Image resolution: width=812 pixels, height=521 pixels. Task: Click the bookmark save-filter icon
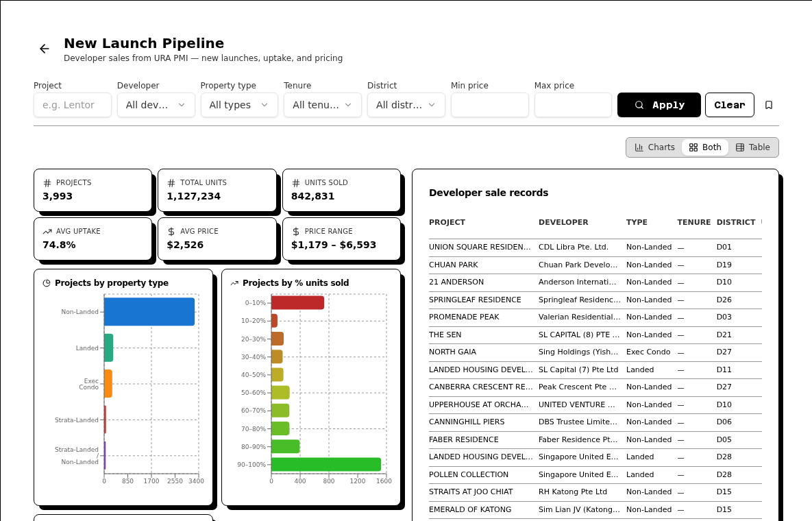point(769,105)
